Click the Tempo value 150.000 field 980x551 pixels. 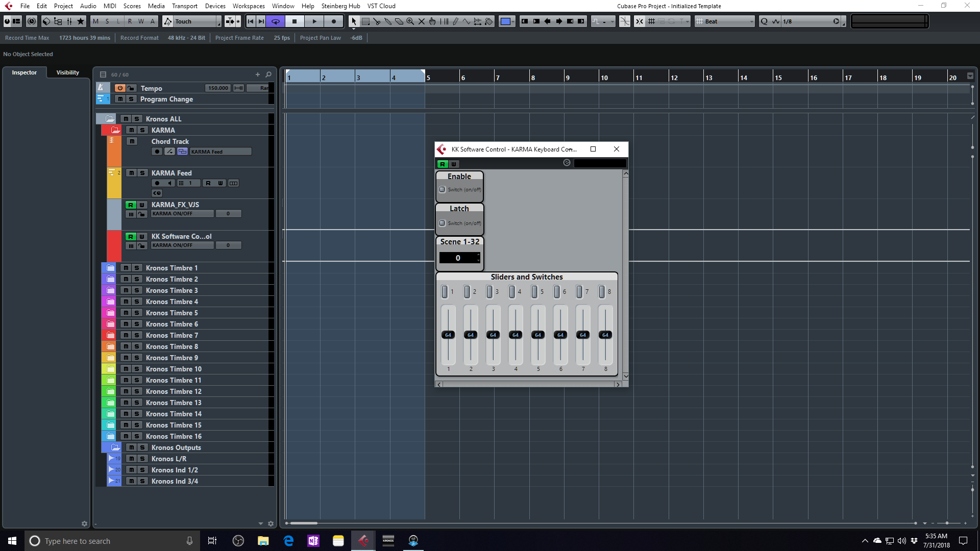218,88
